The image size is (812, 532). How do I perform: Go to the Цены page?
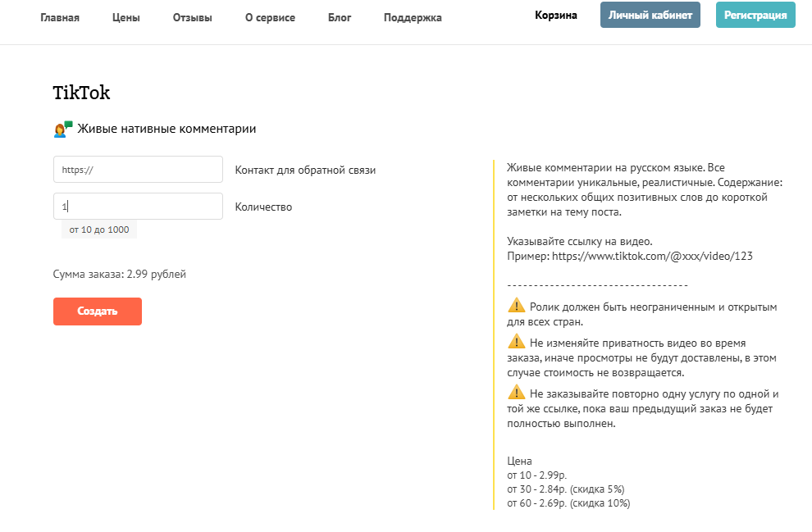click(125, 17)
